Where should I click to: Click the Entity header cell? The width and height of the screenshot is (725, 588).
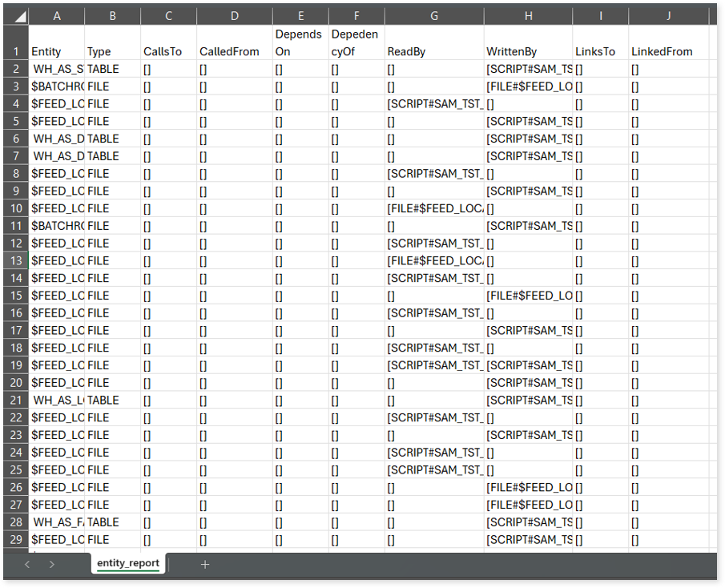tap(56, 51)
